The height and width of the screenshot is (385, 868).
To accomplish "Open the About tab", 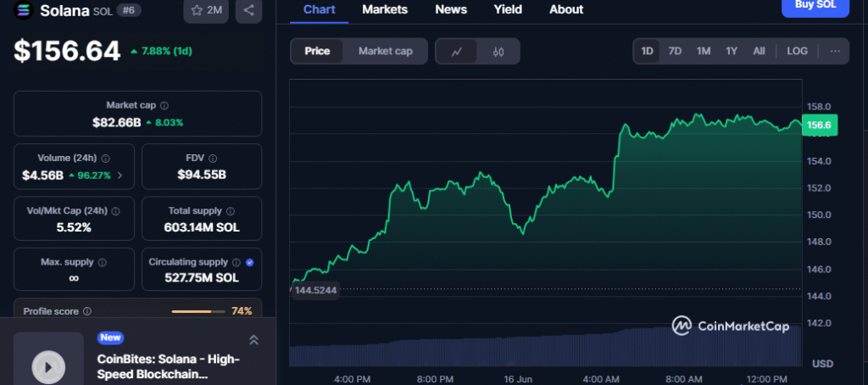I will [566, 10].
